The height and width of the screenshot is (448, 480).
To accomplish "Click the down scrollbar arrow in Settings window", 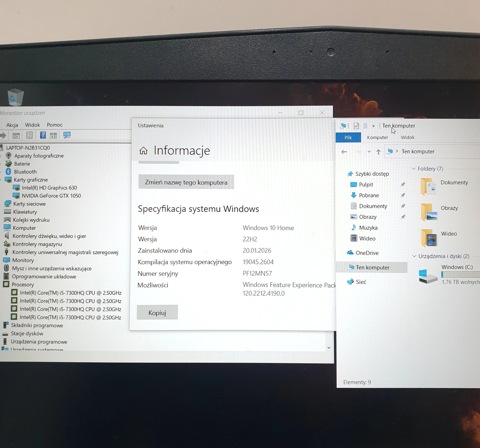I will click(x=329, y=347).
